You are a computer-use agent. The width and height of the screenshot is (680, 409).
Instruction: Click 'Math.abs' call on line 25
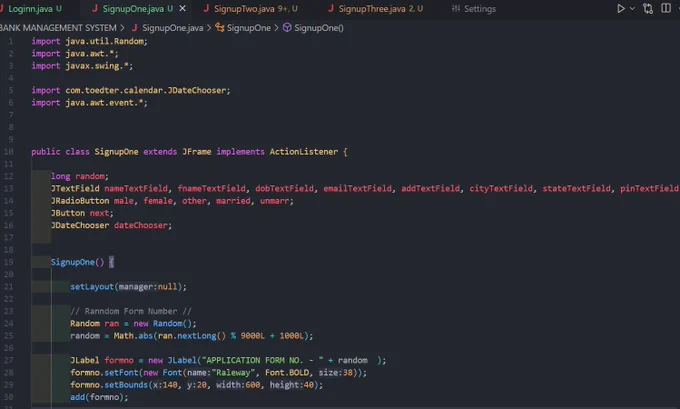click(x=132, y=336)
